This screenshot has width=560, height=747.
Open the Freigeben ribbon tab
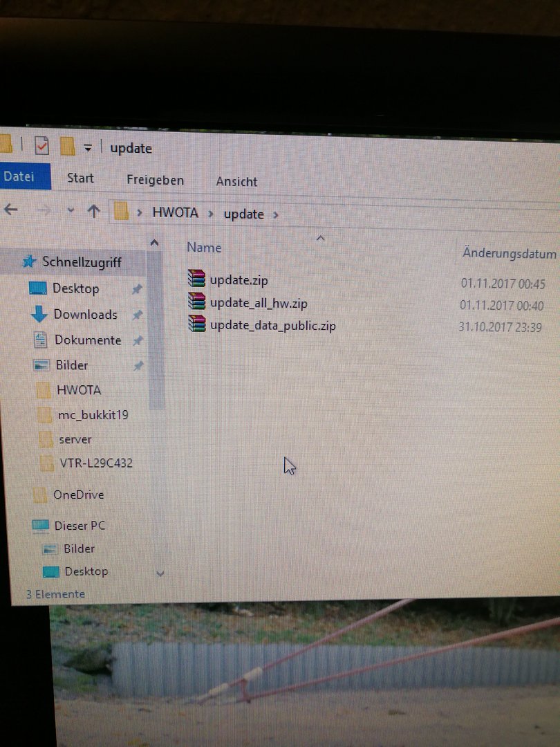(x=156, y=180)
